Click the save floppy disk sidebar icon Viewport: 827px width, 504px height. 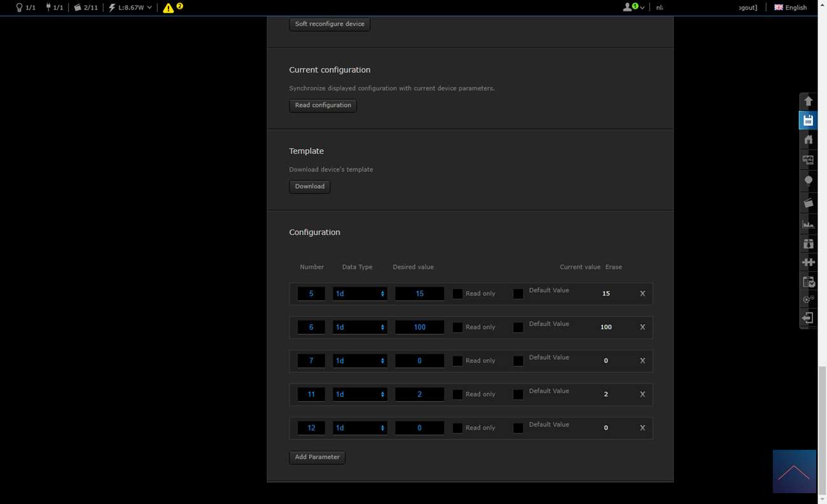coord(808,121)
